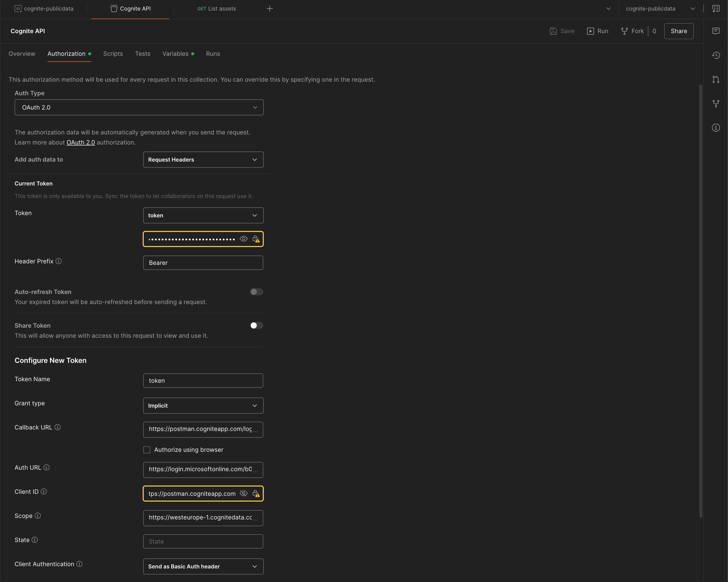Open the Grant type Implicit dropdown
Image resolution: width=728 pixels, height=582 pixels.
203,405
